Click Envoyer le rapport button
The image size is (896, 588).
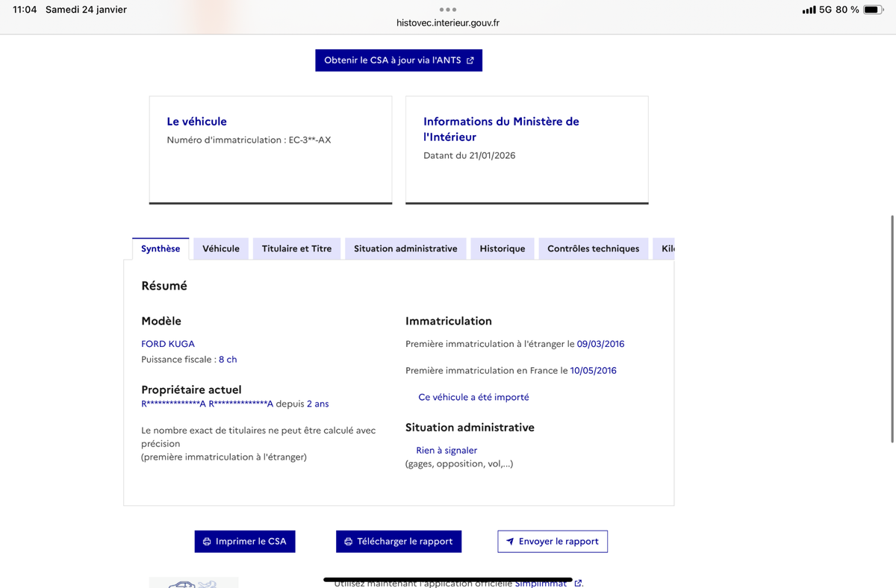(553, 541)
